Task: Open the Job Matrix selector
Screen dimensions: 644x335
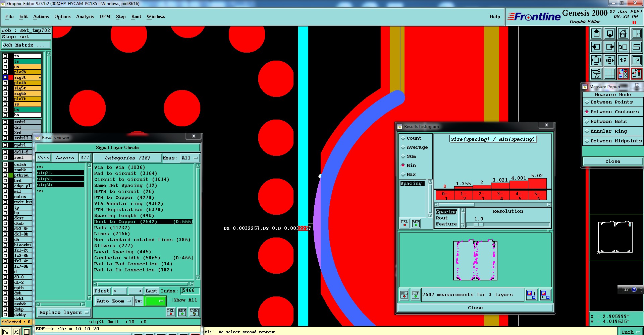Action: tap(26, 45)
